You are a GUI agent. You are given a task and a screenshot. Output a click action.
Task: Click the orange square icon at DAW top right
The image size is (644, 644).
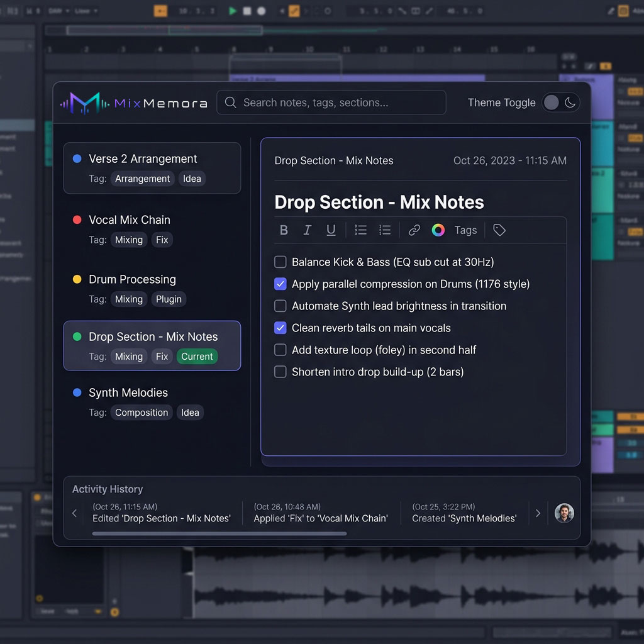coord(623,11)
